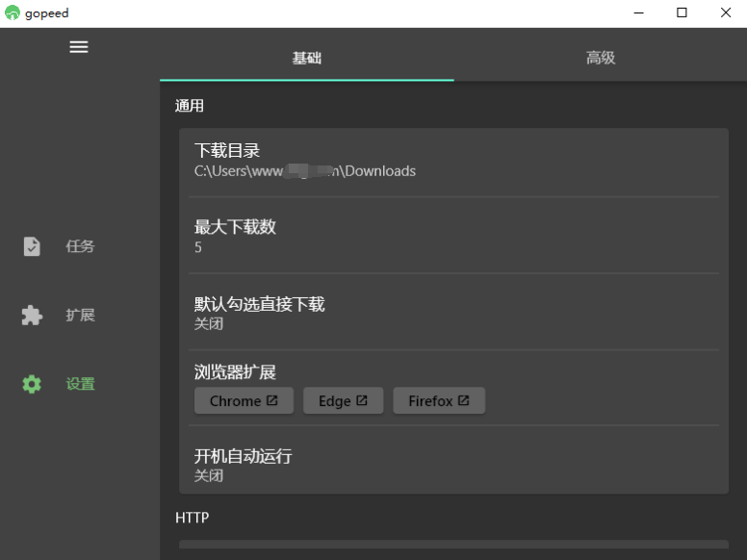The height and width of the screenshot is (560, 747).
Task: Open the Firefox browser extension link
Action: [x=438, y=400]
